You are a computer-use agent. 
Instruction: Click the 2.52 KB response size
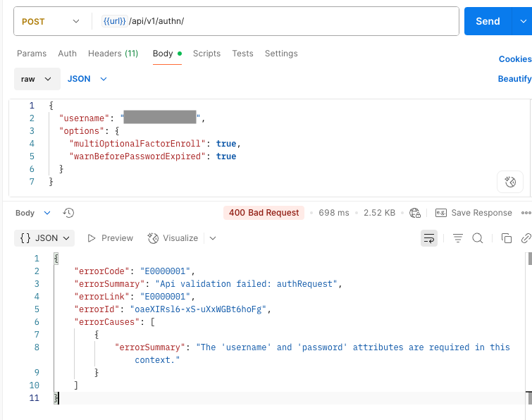[x=379, y=213]
